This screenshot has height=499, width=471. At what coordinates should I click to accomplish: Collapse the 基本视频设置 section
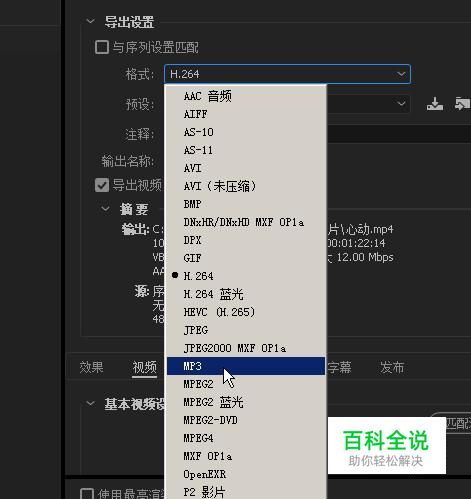tap(90, 403)
